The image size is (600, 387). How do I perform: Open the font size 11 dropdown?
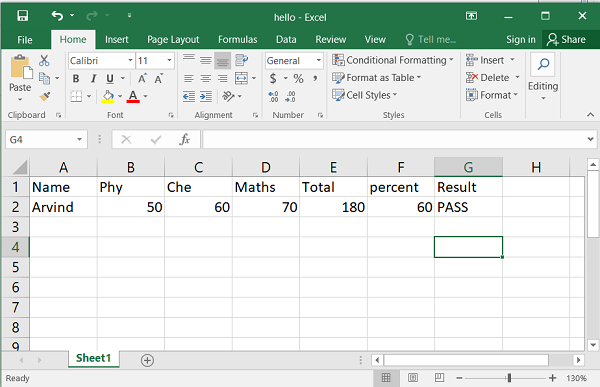pos(169,60)
